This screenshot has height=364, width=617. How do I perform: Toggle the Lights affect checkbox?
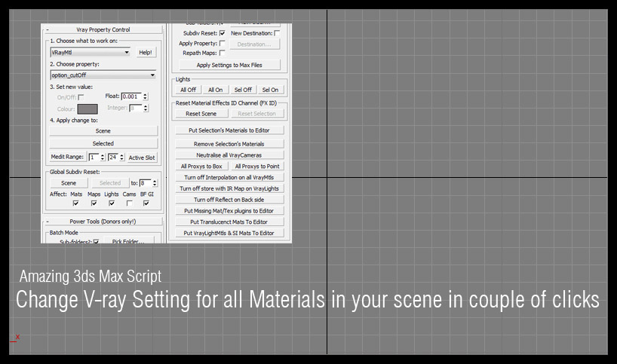(112, 203)
